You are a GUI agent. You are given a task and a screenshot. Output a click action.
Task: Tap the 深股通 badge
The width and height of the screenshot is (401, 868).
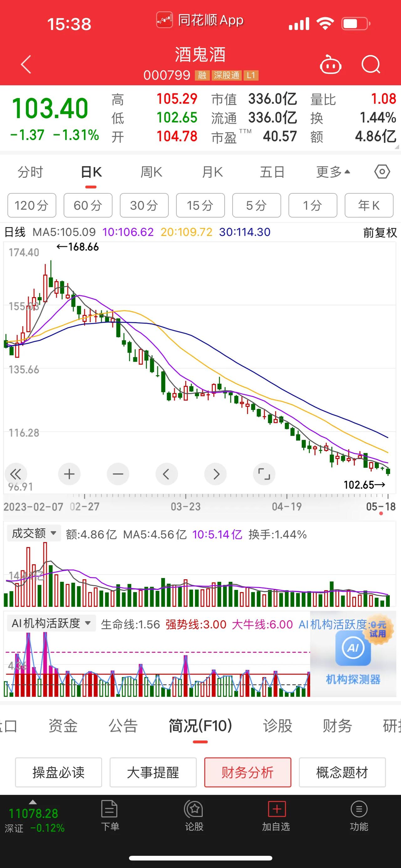coord(227,75)
